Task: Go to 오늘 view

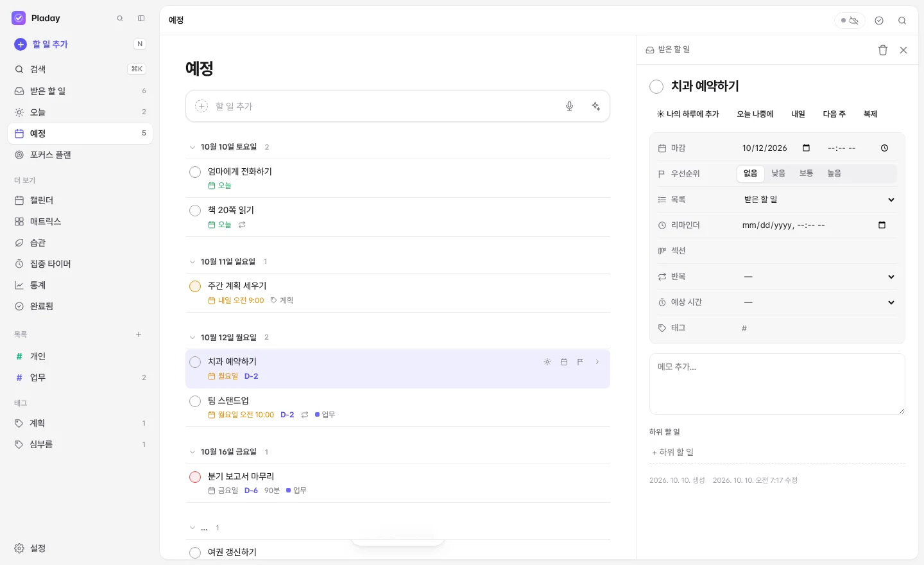Action: click(x=80, y=112)
